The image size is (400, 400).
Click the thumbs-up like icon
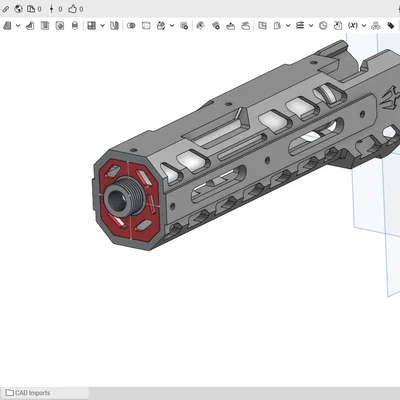point(72,9)
